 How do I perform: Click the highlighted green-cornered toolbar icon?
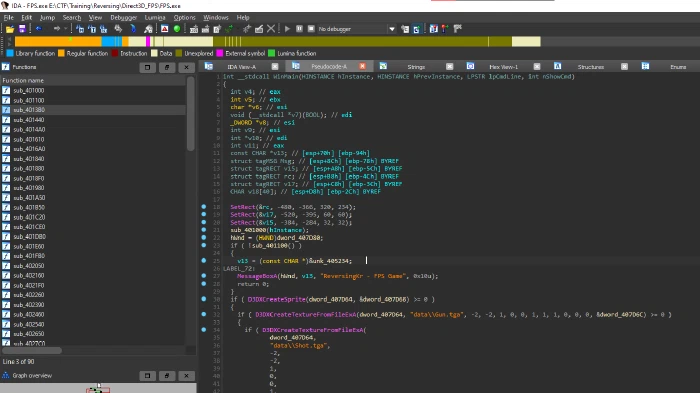coord(417,29)
